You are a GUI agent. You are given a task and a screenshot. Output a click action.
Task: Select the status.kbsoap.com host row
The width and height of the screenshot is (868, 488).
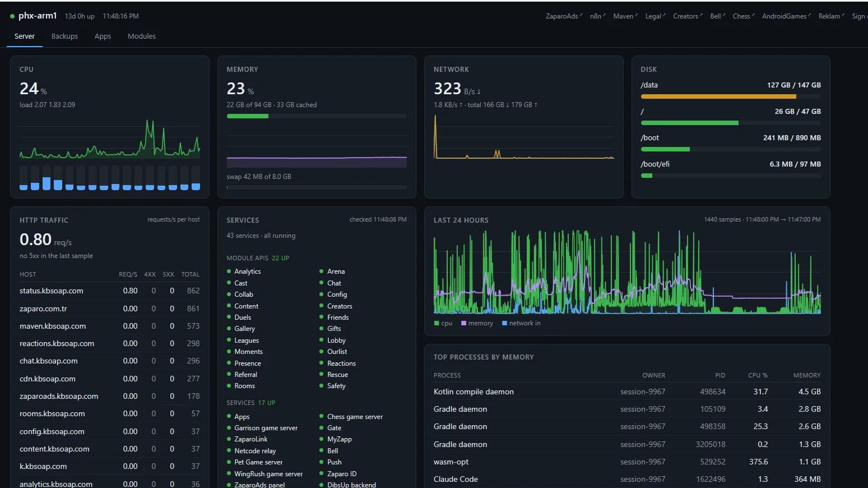(109, 291)
